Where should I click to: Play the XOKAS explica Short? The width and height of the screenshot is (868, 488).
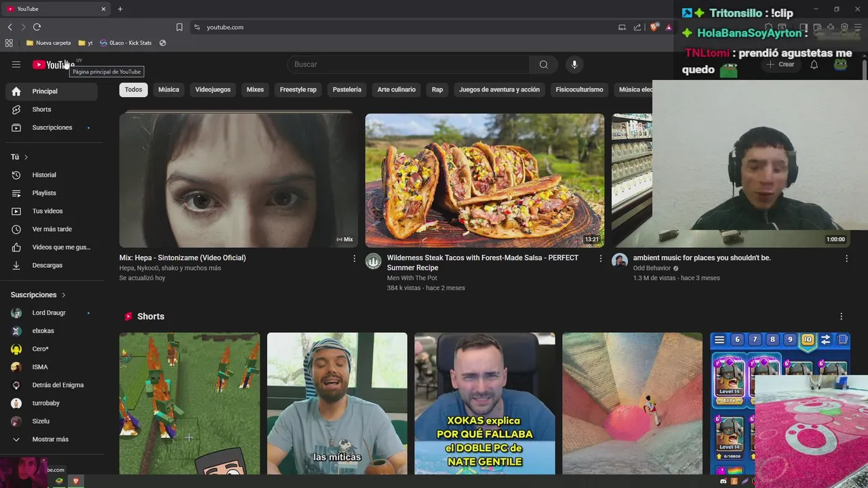coord(485,403)
